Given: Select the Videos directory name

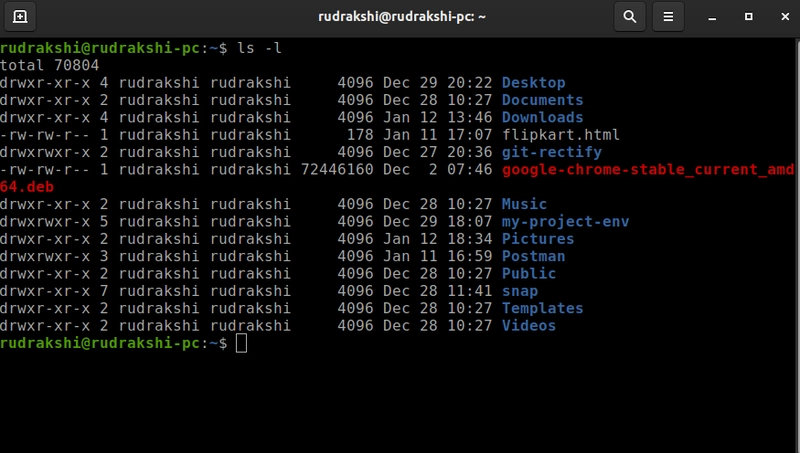Looking at the screenshot, I should pos(529,325).
